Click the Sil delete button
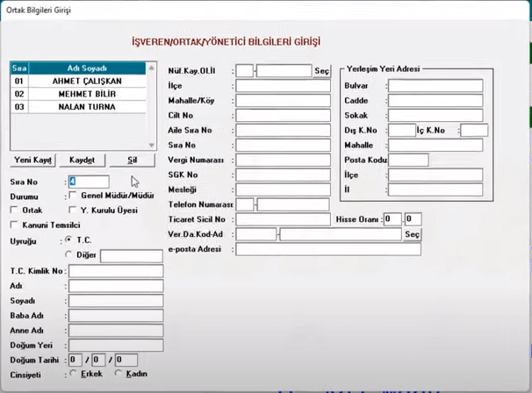The height and width of the screenshot is (393, 532). click(133, 161)
